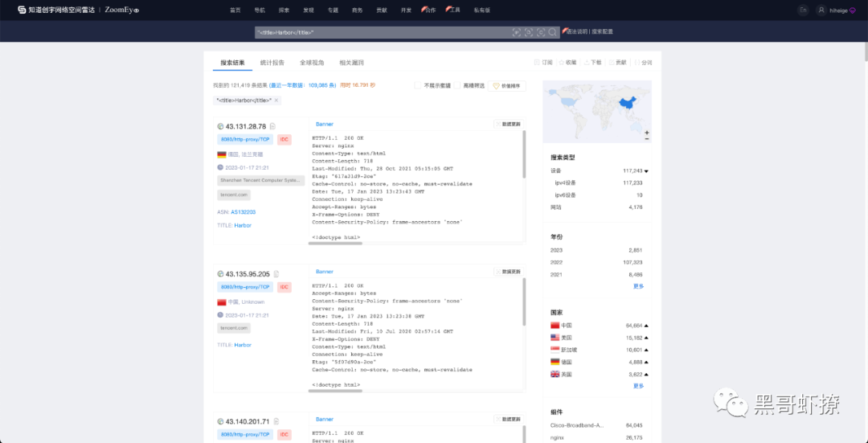Copy IP 43.131.28.78 with copy icon

click(272, 126)
